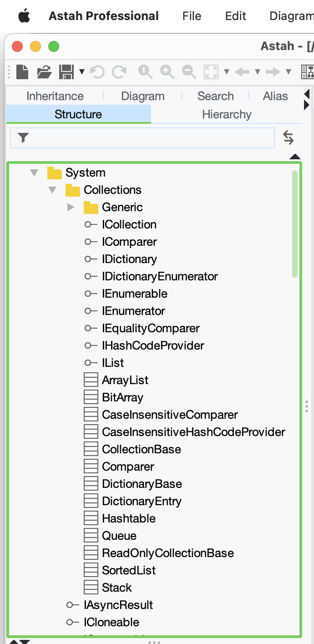Click the swap arrows icon beside filter
This screenshot has width=314, height=644.
click(x=289, y=137)
